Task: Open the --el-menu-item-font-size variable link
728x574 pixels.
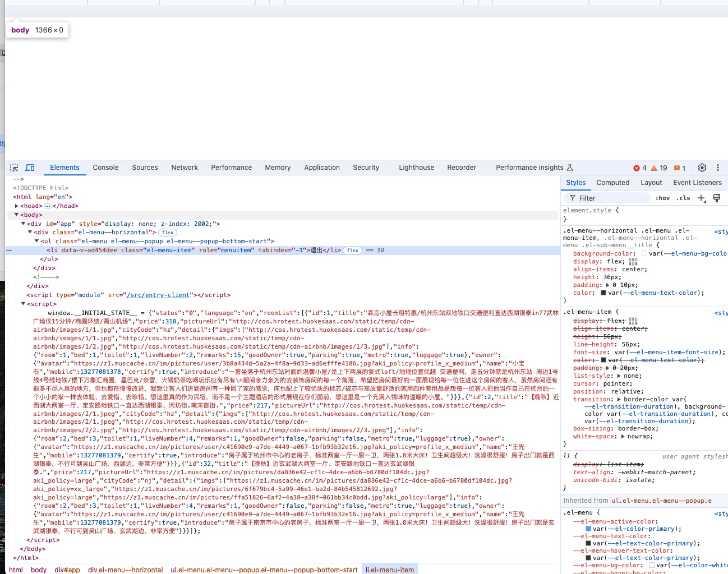Action: pos(672,352)
